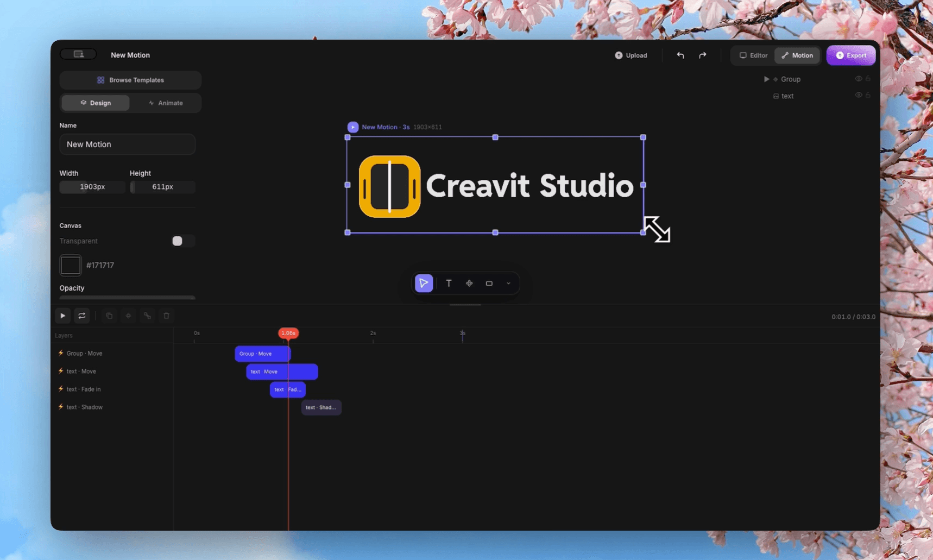933x560 pixels.
Task: Click the Opacity slider track
Action: pos(127,298)
